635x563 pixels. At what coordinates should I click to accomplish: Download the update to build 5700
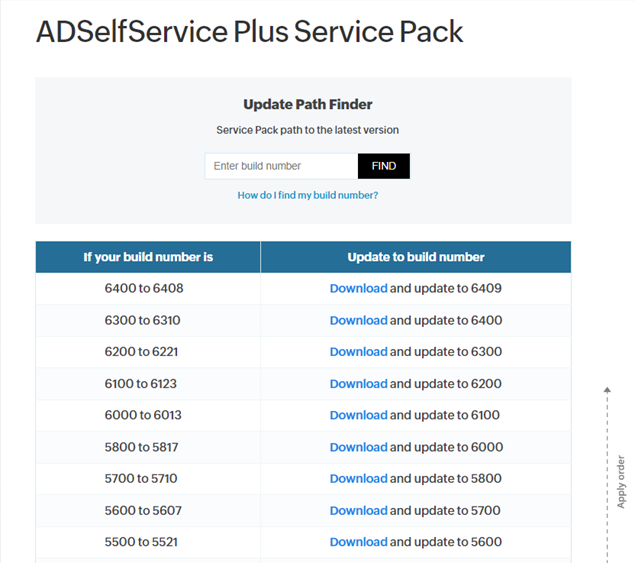[358, 510]
